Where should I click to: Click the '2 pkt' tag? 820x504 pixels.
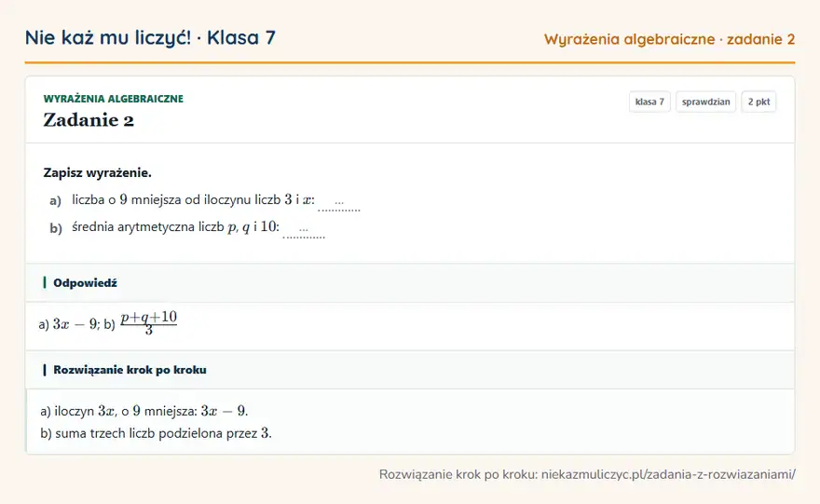point(758,102)
